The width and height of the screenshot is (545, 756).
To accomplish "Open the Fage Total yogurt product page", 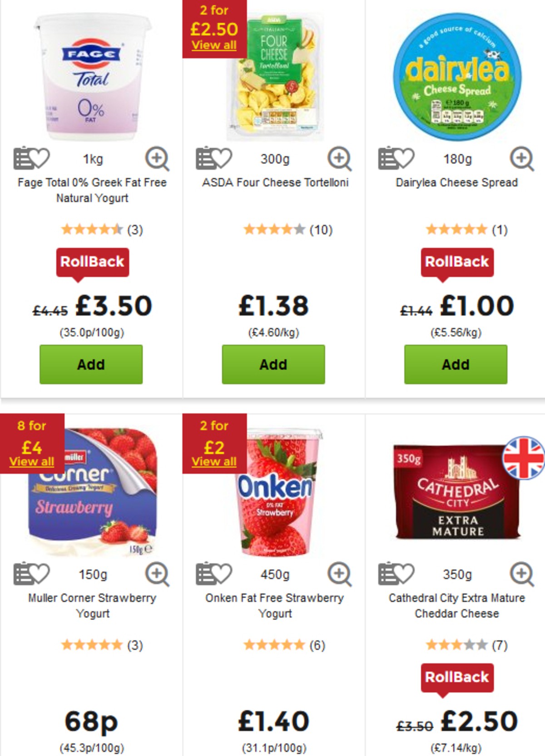I will point(92,190).
